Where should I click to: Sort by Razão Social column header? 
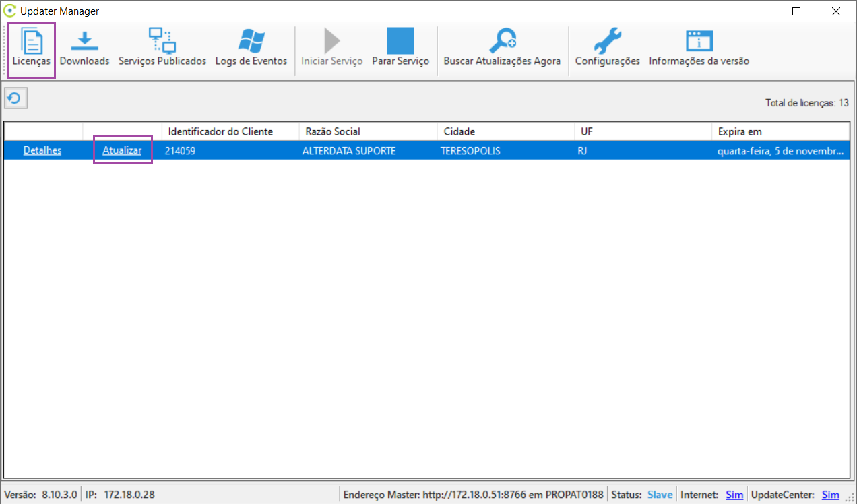[333, 131]
